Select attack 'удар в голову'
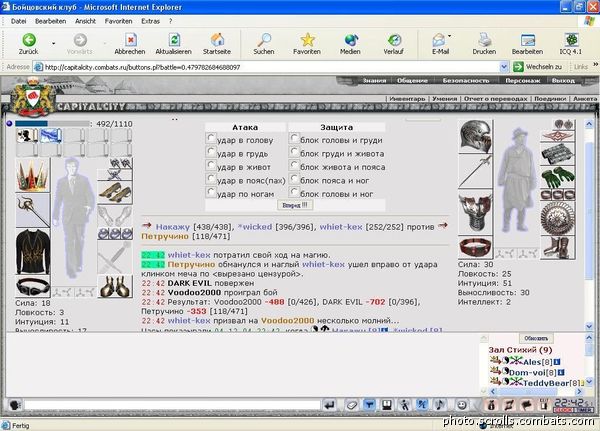600x431 pixels. 211,138
